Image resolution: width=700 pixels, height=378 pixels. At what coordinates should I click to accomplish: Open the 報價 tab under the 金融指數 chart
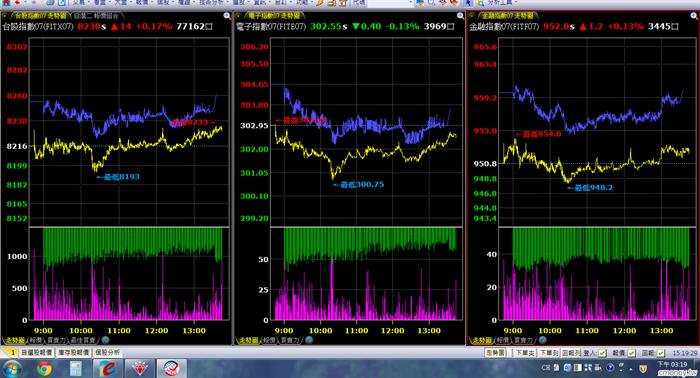pyautogui.click(x=503, y=340)
